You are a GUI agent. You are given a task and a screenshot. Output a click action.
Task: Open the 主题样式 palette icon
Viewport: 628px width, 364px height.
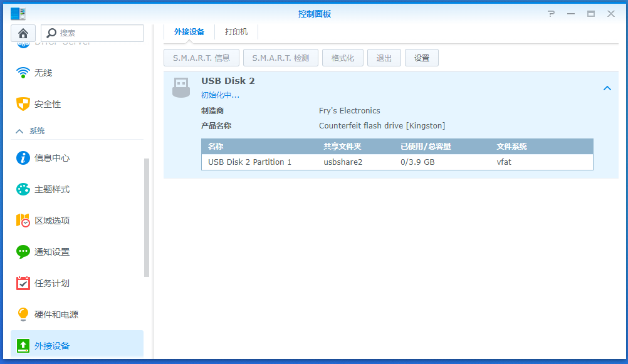point(23,189)
